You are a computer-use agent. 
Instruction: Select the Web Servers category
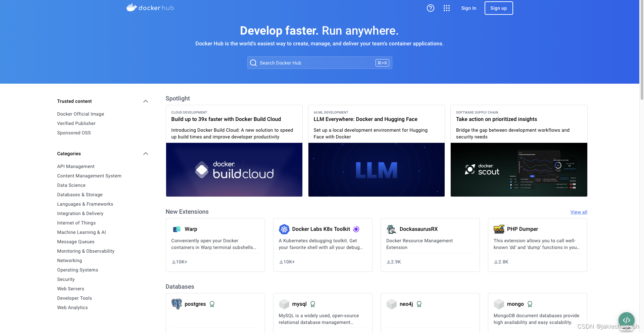[70, 289]
